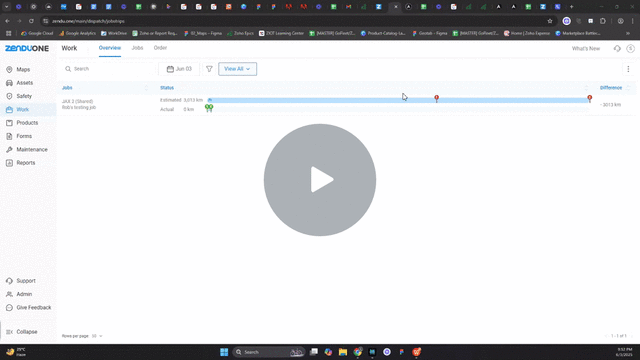Open the three-dot options menu
The image size is (640, 360).
(628, 69)
